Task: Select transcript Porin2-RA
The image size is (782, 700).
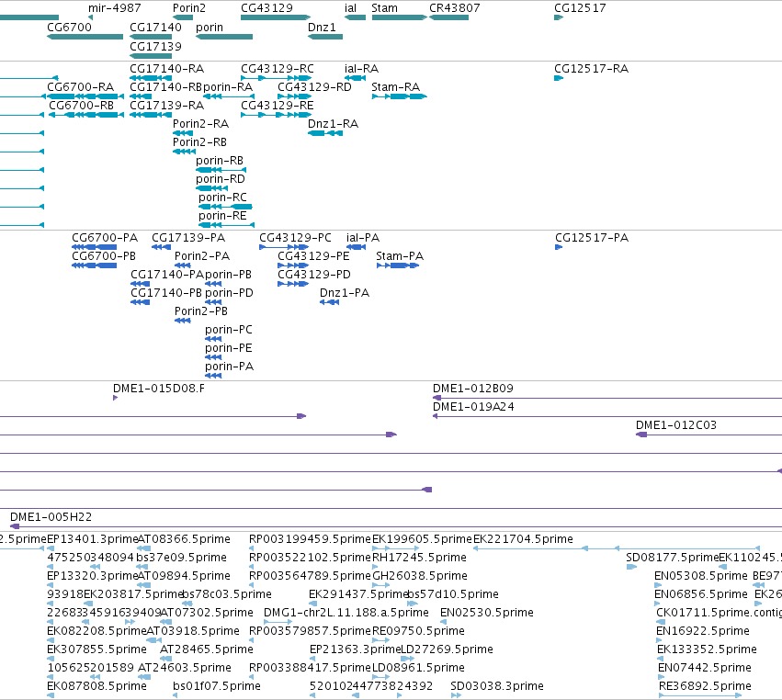Action: [x=183, y=133]
